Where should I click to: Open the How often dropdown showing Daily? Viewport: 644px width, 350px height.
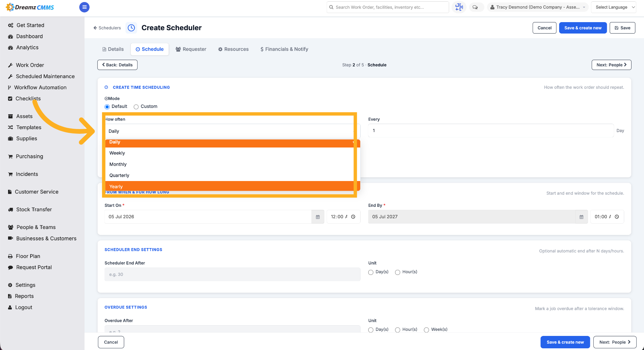pos(232,131)
